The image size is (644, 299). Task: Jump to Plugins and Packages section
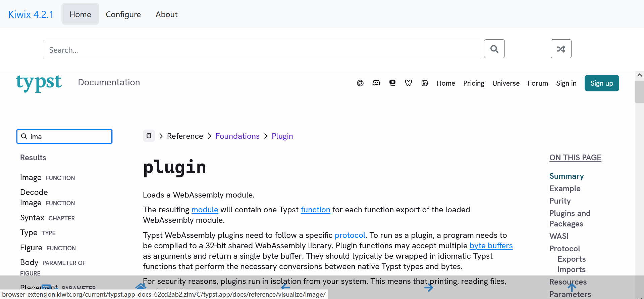[570, 218]
